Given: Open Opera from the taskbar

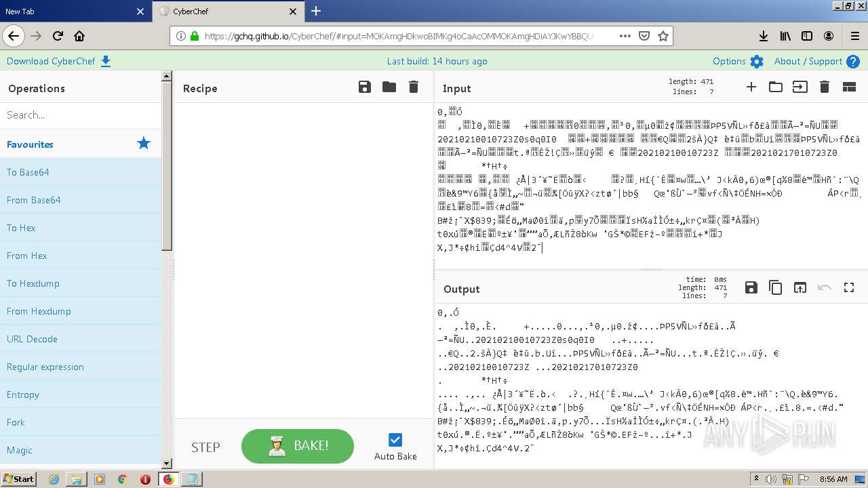Looking at the screenshot, I should click(x=145, y=479).
